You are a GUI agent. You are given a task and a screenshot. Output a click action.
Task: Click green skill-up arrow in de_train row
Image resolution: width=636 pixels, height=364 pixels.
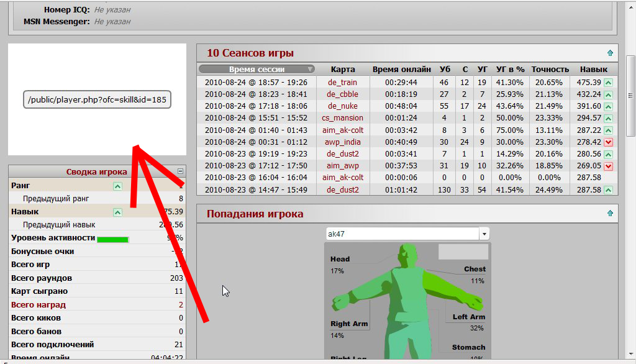608,83
